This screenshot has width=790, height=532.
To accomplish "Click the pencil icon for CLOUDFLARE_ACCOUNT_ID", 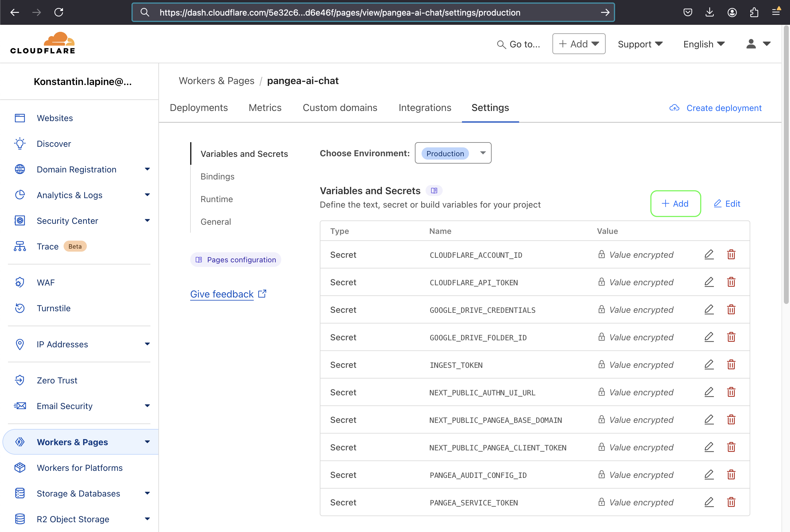I will 709,254.
